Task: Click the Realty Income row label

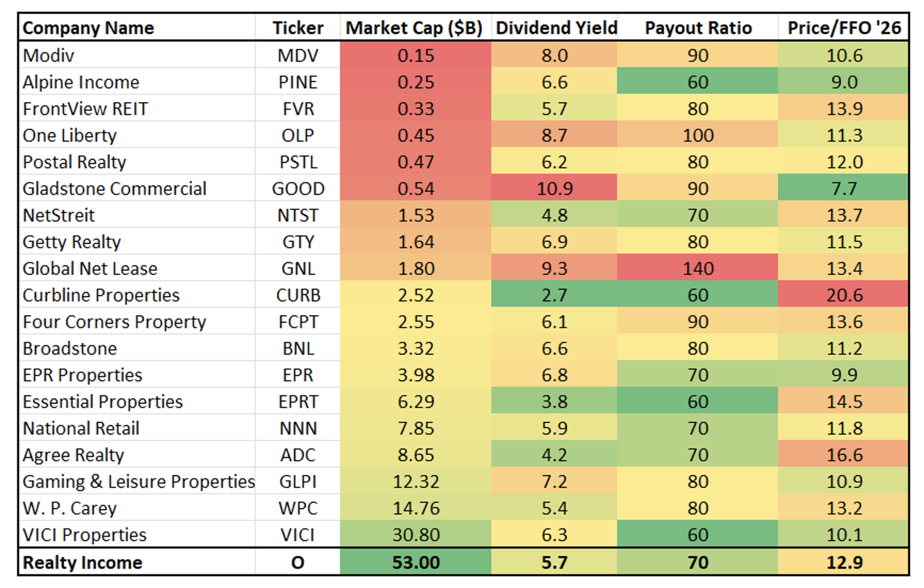Action: 83,562
